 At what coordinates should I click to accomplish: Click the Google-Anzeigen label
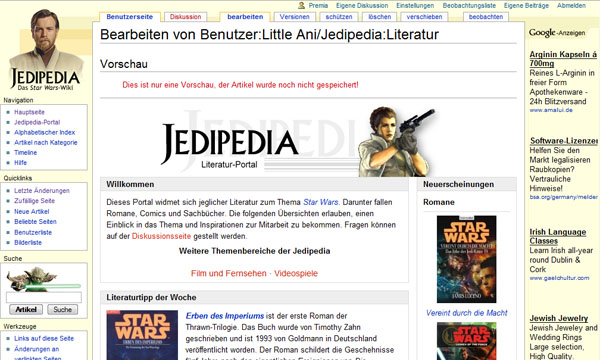[x=557, y=33]
